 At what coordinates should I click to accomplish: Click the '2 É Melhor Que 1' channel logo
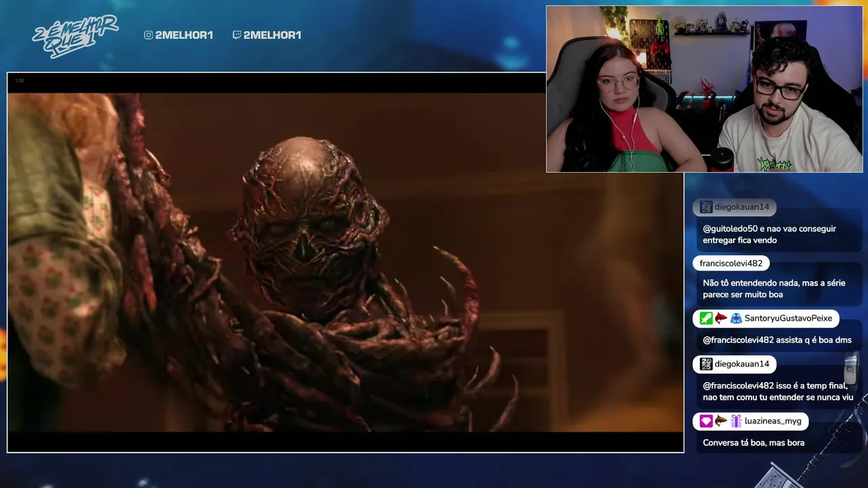[75, 36]
